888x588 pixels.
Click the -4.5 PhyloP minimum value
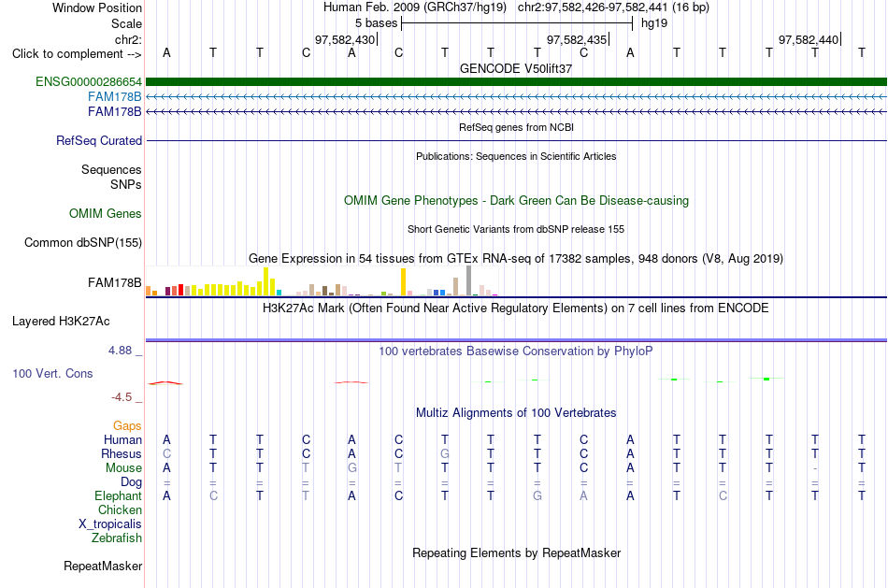122,397
